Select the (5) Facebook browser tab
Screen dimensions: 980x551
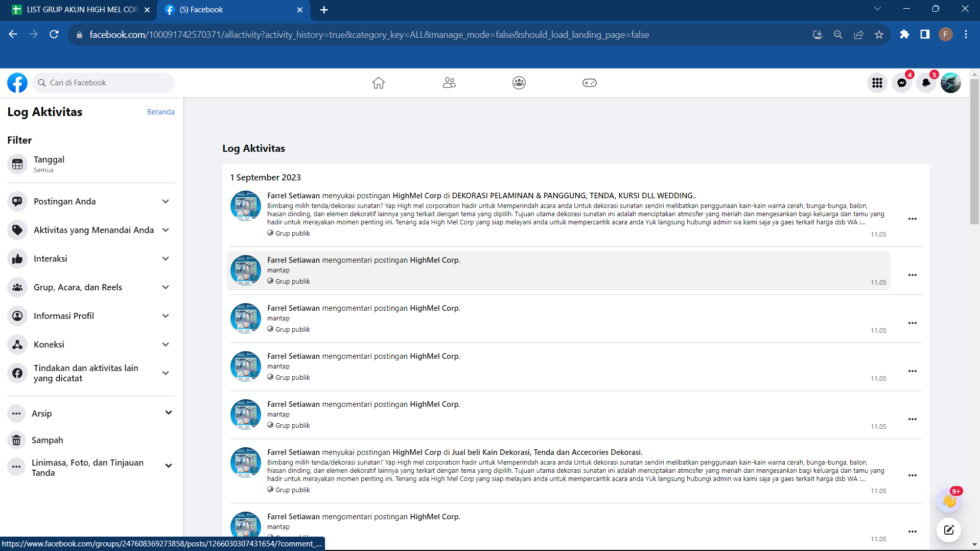[234, 10]
